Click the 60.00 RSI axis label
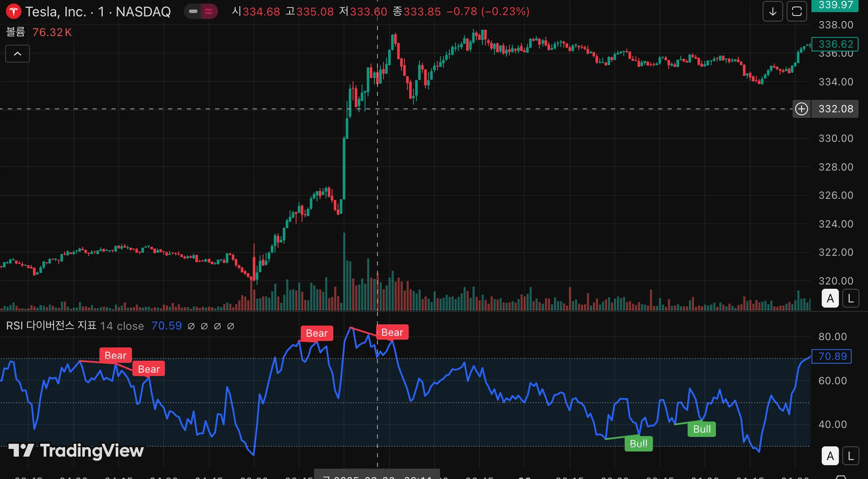 pos(833,381)
